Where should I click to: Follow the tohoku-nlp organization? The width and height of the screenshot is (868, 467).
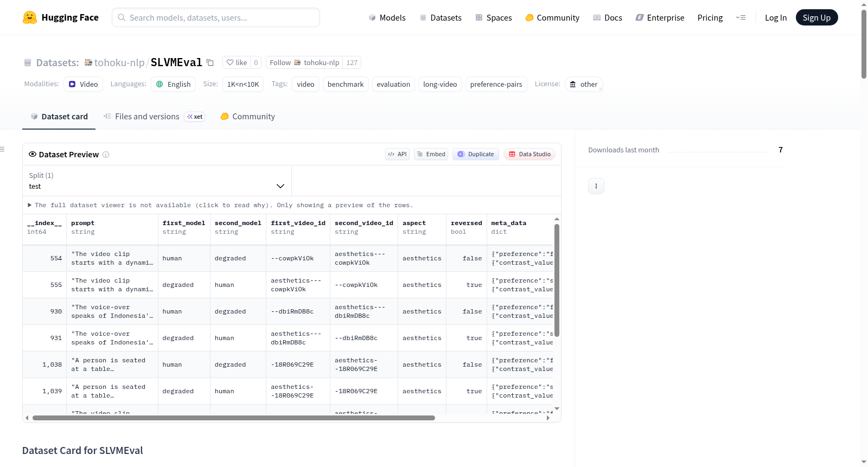(304, 62)
